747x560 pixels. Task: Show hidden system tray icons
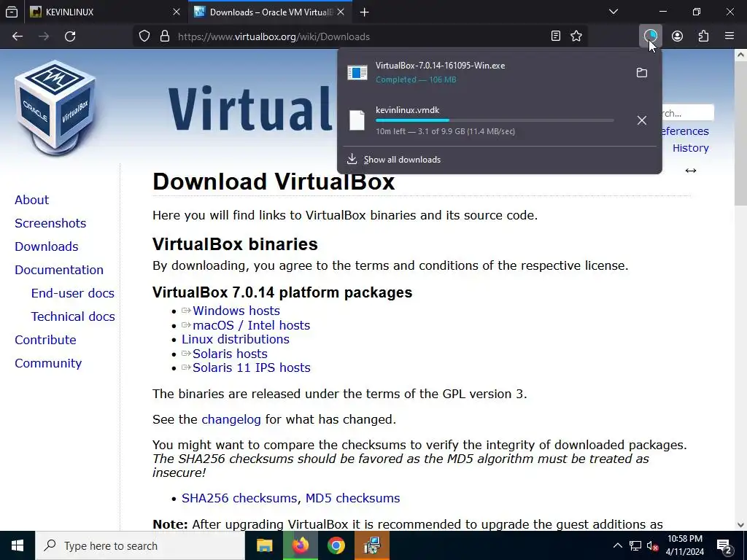pos(617,545)
